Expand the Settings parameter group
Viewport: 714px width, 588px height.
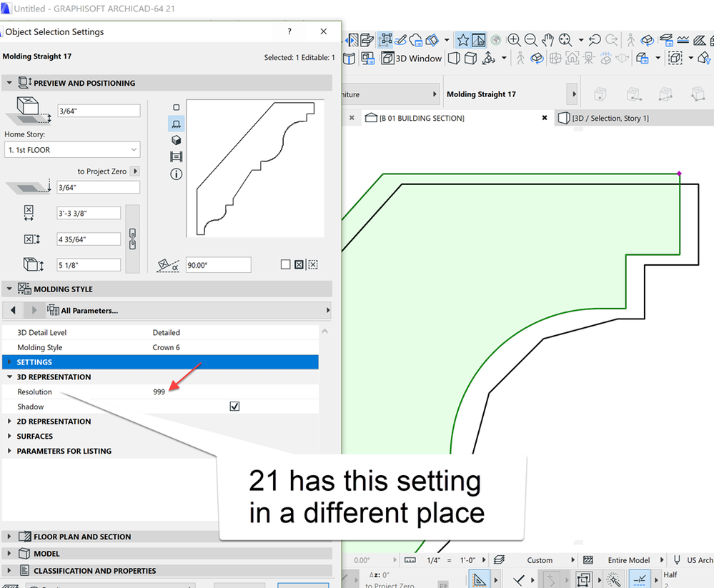click(x=9, y=362)
